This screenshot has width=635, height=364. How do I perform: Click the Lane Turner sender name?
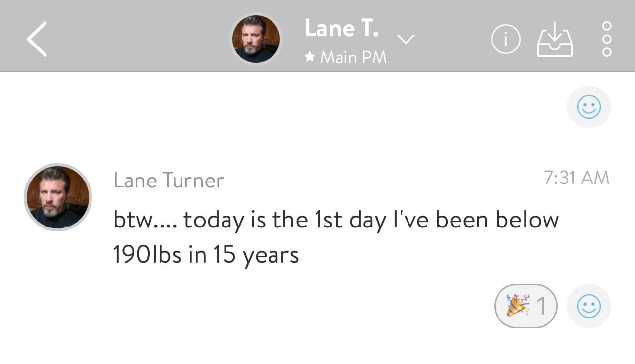(x=169, y=181)
